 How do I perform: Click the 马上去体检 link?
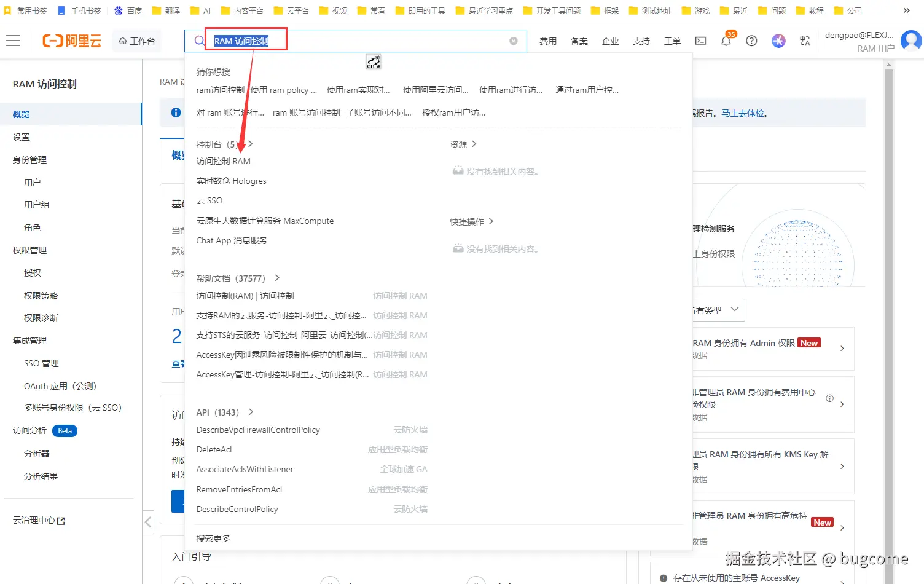[x=744, y=113]
